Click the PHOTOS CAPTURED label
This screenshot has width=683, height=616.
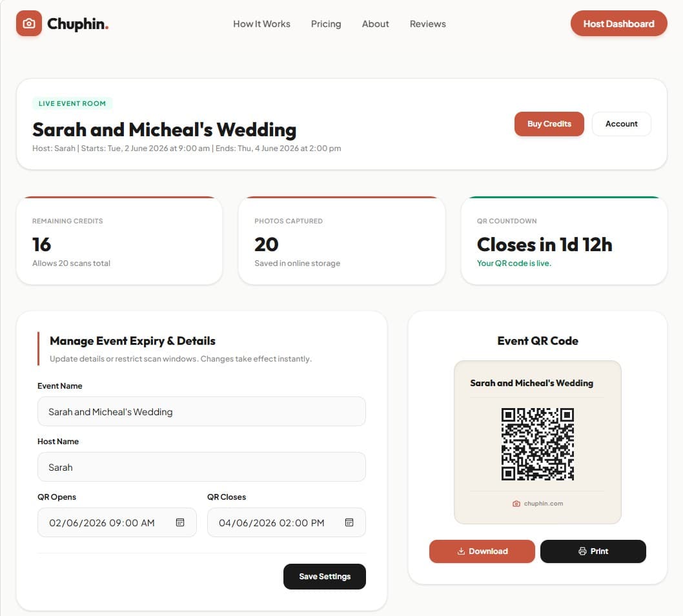coord(289,221)
